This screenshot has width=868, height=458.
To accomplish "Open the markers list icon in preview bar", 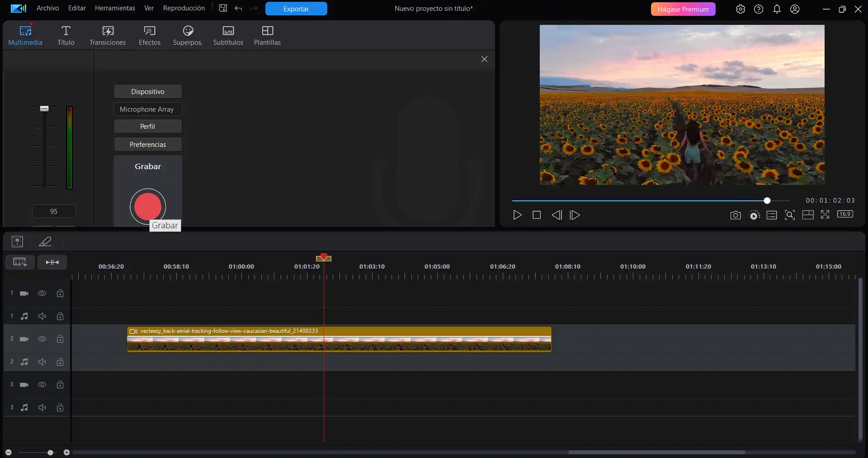I will [772, 215].
